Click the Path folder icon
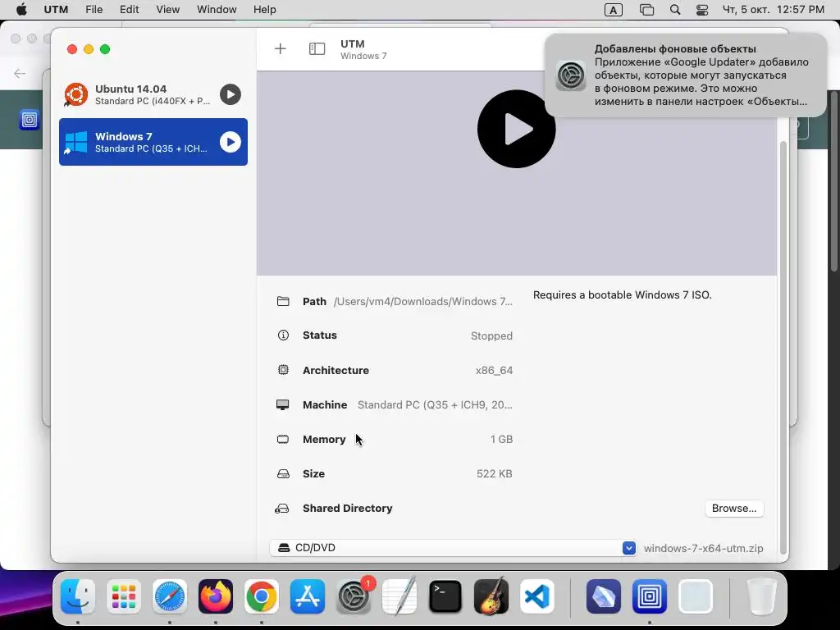The height and width of the screenshot is (630, 840). point(283,302)
